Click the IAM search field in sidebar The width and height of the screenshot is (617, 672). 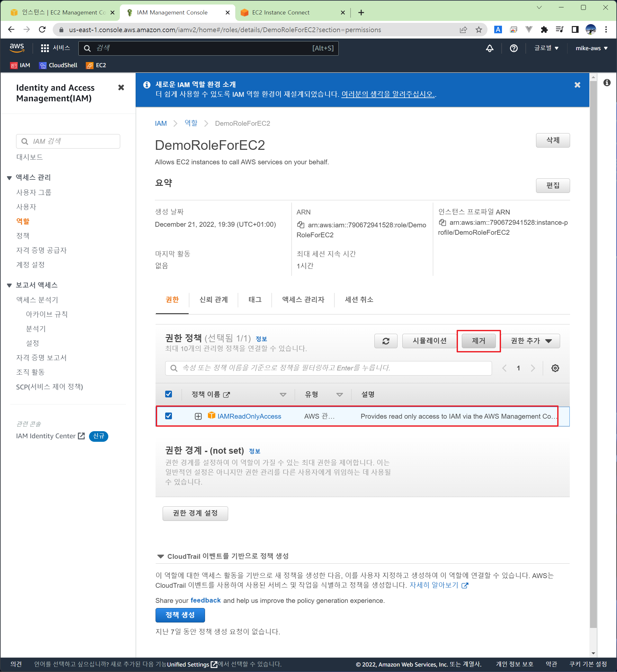[x=68, y=141]
